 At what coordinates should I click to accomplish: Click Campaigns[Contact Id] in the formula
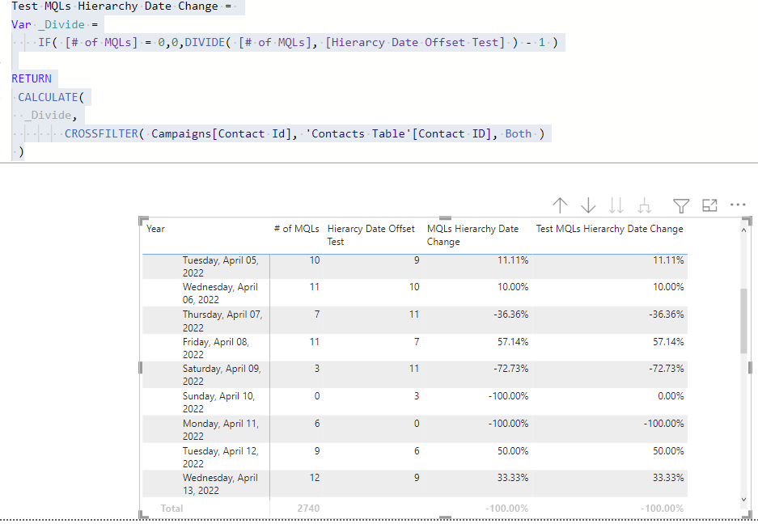[222, 134]
